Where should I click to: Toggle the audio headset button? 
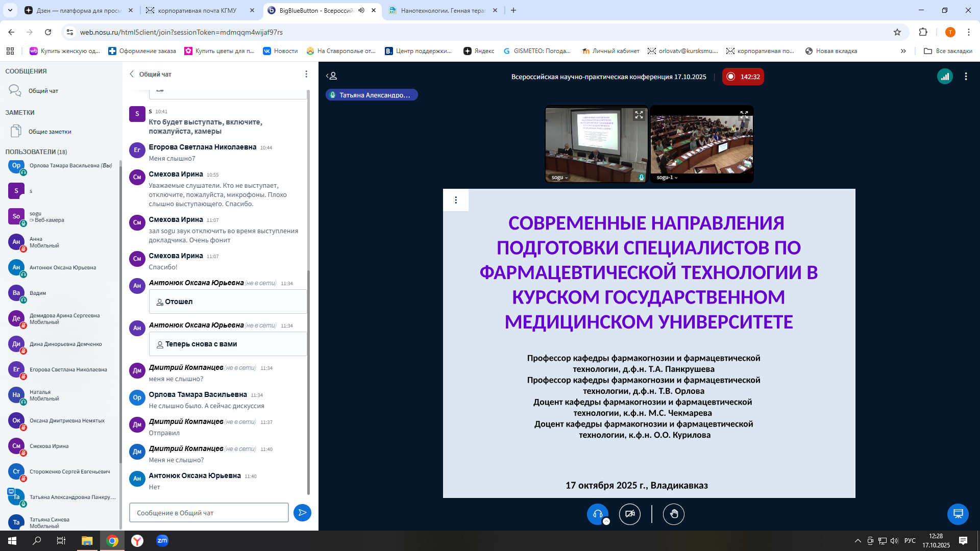pos(597,514)
